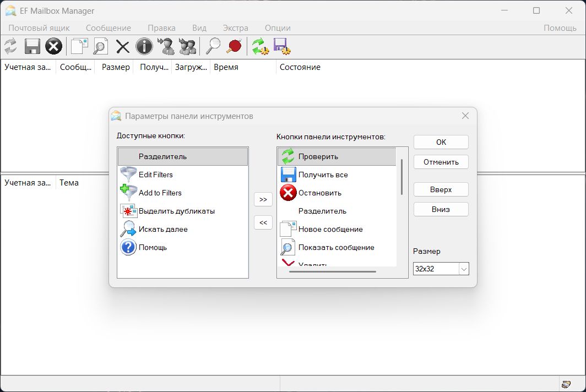Confirm the dialog with OK

pyautogui.click(x=441, y=142)
